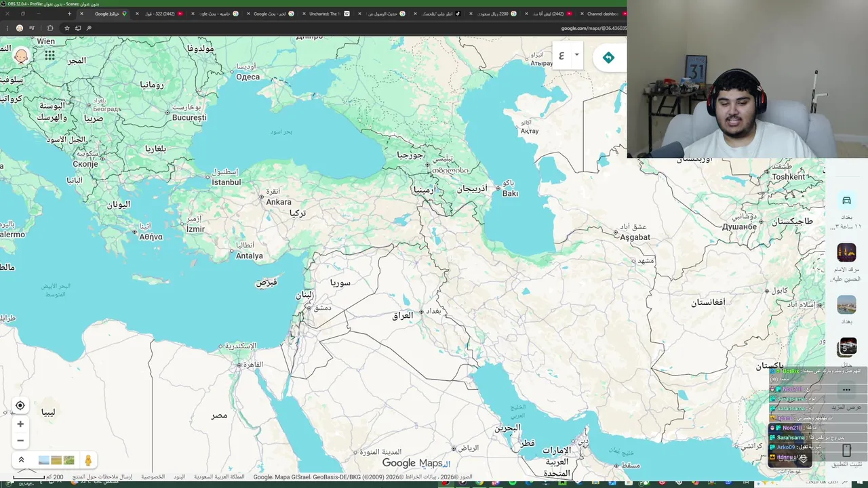Show the last green terrain imagery thumbnail
Screen dimensions: 868x488
68,460
